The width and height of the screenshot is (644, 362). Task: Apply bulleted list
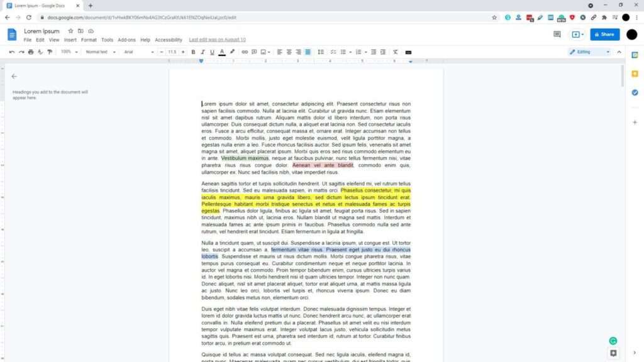tap(343, 52)
